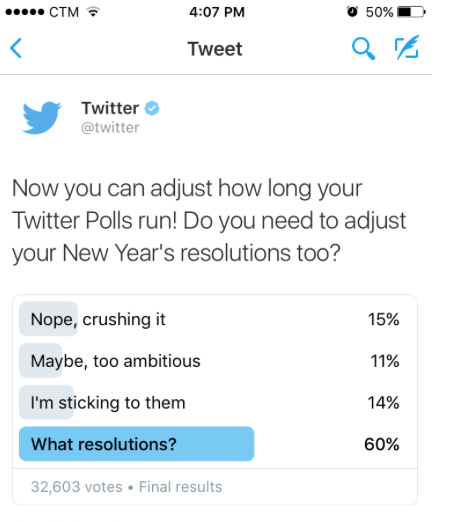Tap the back arrow icon
Image resolution: width=451 pixels, height=522 pixels.
coord(16,48)
